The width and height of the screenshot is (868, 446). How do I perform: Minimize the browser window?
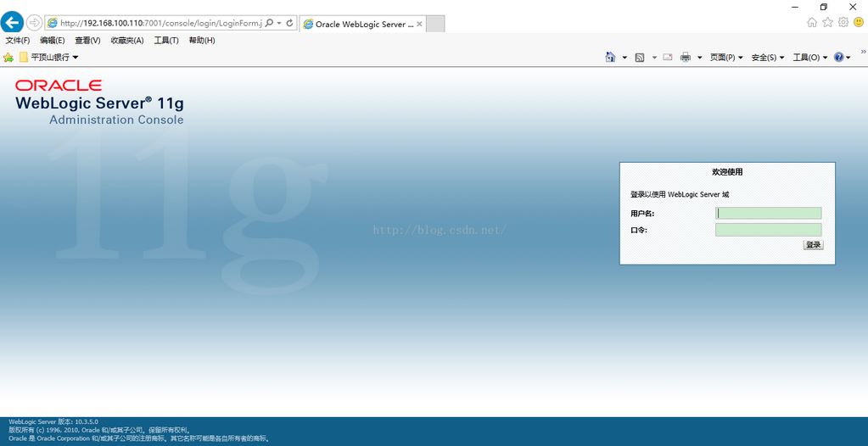coord(795,7)
